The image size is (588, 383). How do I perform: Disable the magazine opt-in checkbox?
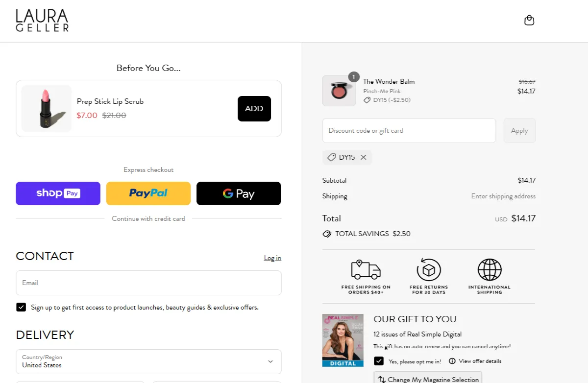pyautogui.click(x=378, y=361)
